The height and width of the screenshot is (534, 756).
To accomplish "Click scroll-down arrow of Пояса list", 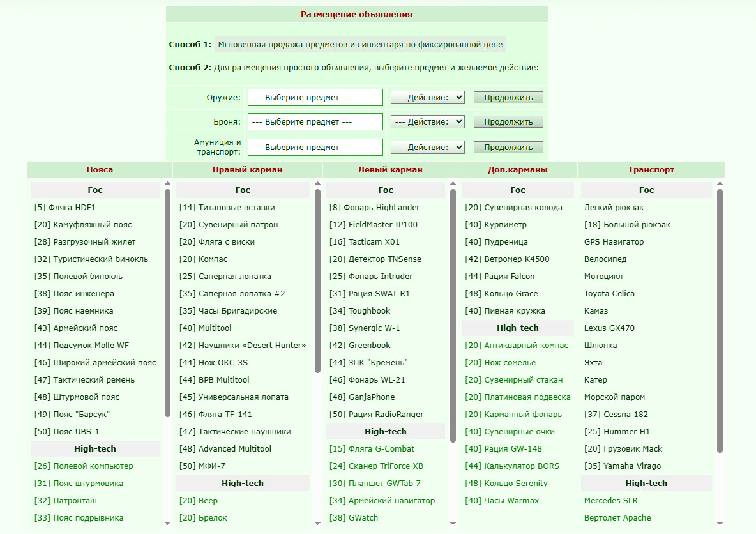I will pos(167,523).
